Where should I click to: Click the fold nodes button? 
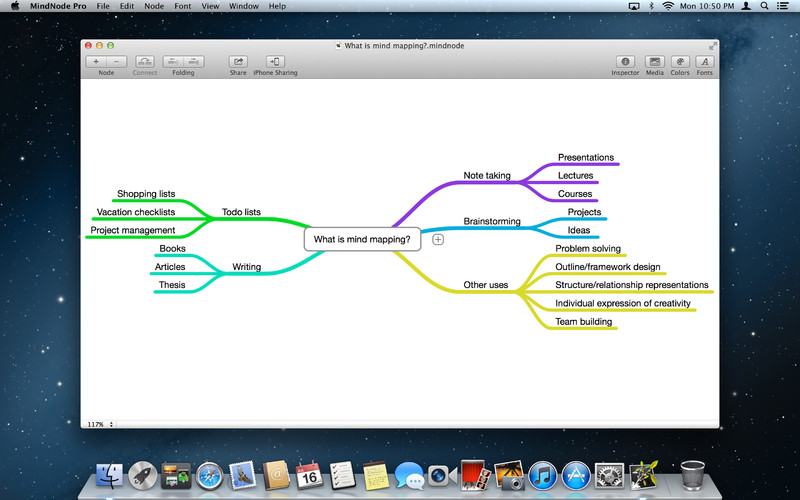click(173, 61)
